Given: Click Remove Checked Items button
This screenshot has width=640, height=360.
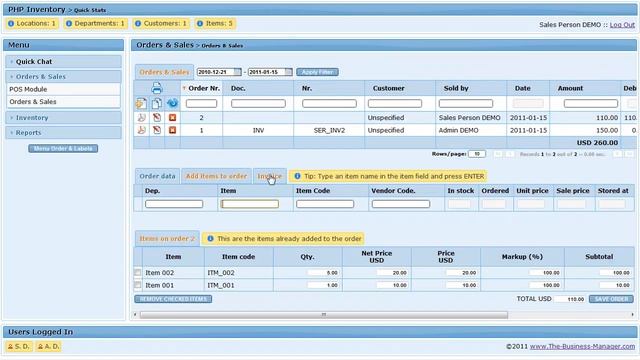Looking at the screenshot, I should point(173,299).
